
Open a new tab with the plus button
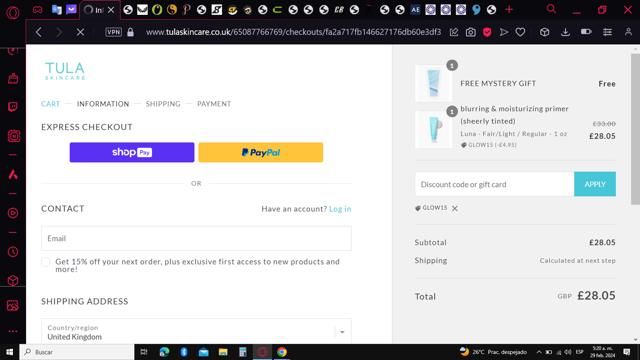point(509,9)
